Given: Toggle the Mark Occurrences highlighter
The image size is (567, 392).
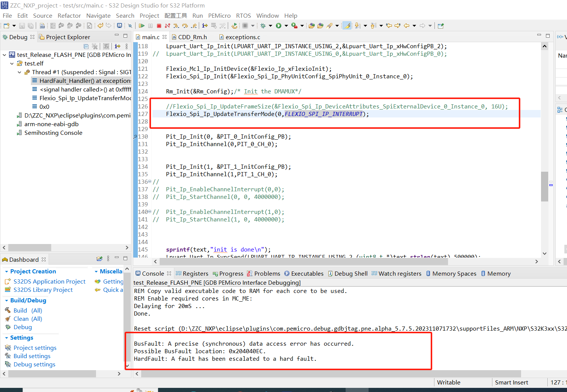Looking at the screenshot, I should click(x=346, y=25).
